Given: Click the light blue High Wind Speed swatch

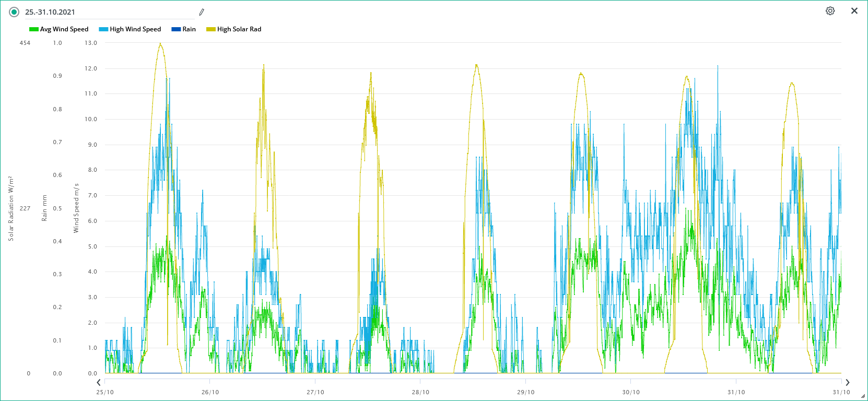Looking at the screenshot, I should tap(103, 29).
